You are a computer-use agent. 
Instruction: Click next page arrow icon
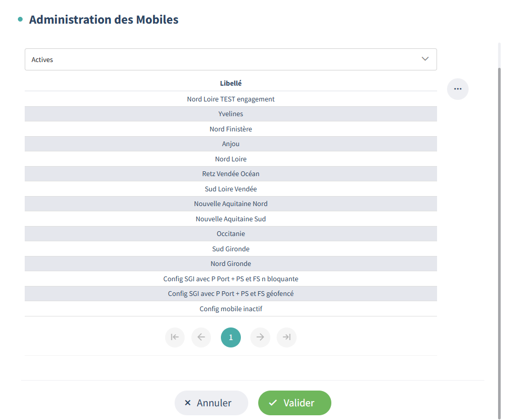click(260, 337)
